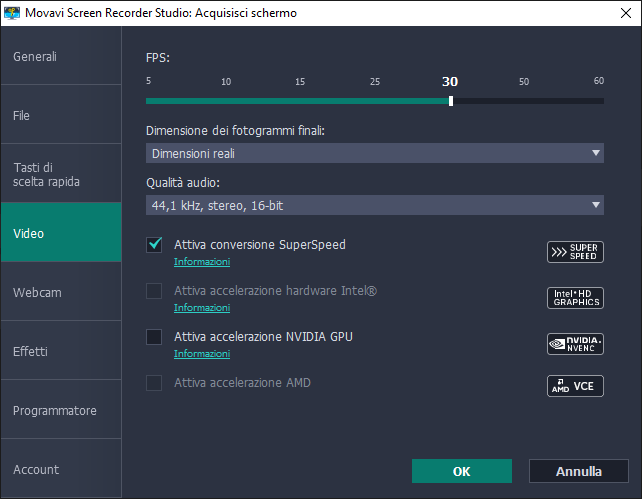
Task: Click the Intel HD Graphics badge icon
Action: (575, 298)
